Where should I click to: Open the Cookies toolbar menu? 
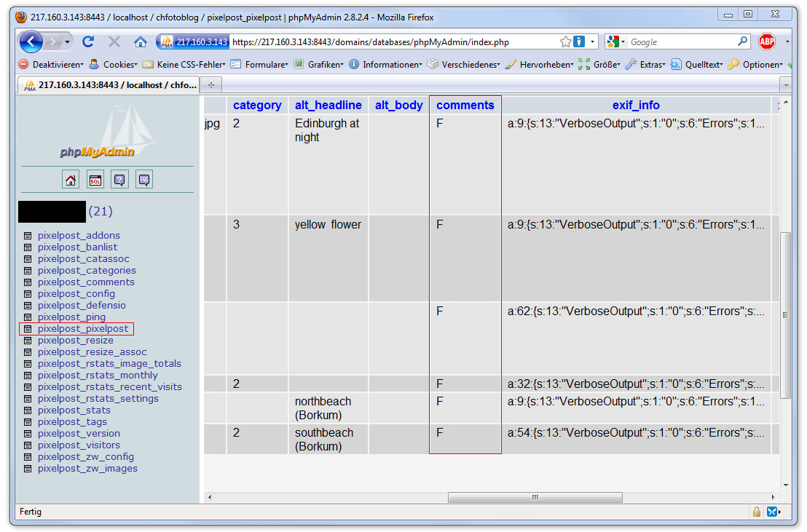tap(113, 64)
